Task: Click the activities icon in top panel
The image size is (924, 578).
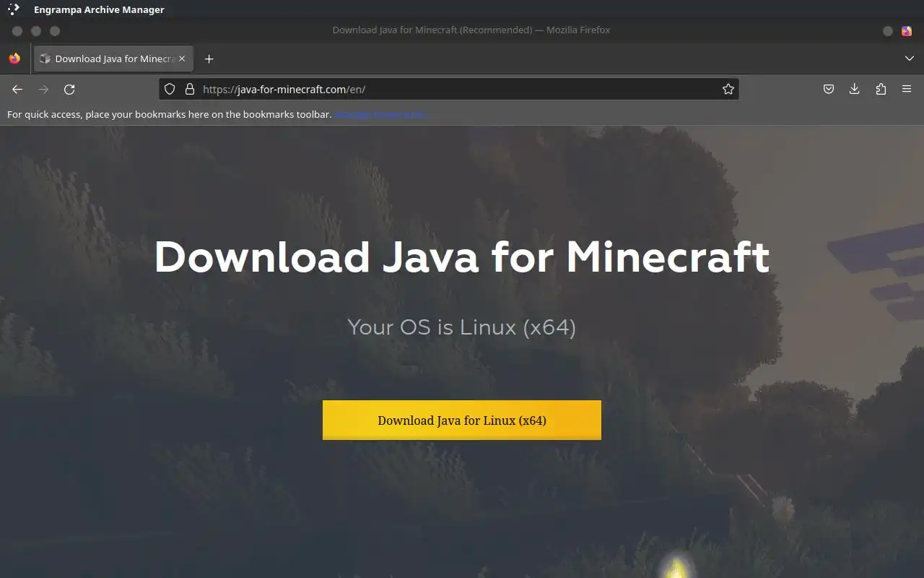Action: (14, 9)
